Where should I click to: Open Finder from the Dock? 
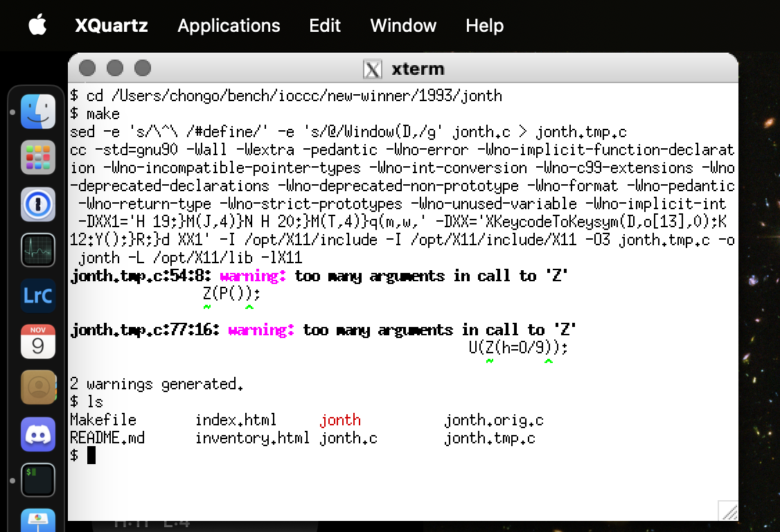click(x=38, y=112)
